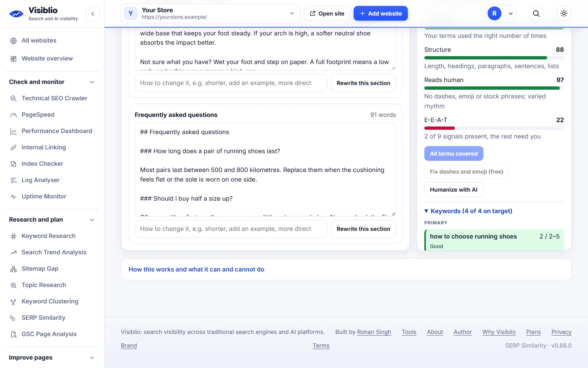This screenshot has width=588, height=368.
Task: Click the Search Trend Analysis arrow icon
Action: [13, 252]
